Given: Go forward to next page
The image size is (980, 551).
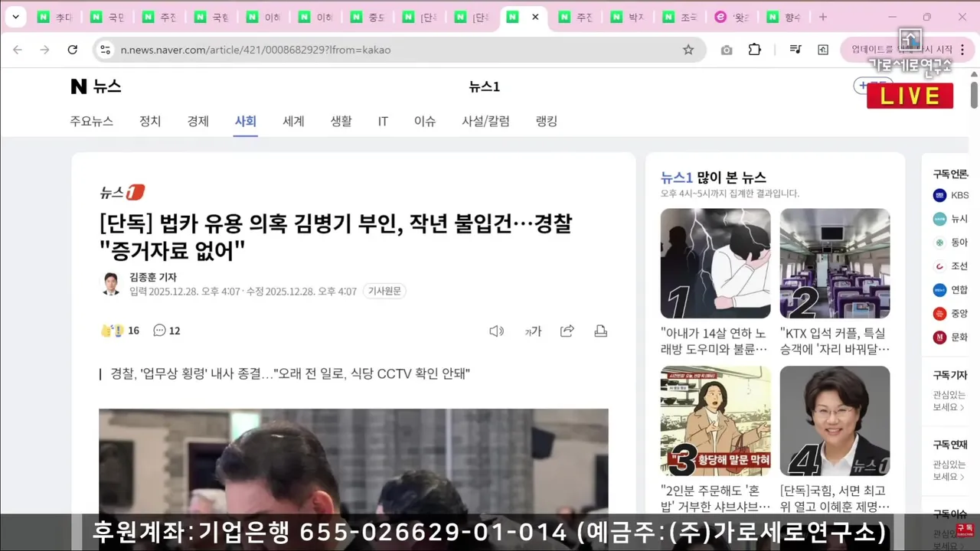Looking at the screenshot, I should point(44,50).
